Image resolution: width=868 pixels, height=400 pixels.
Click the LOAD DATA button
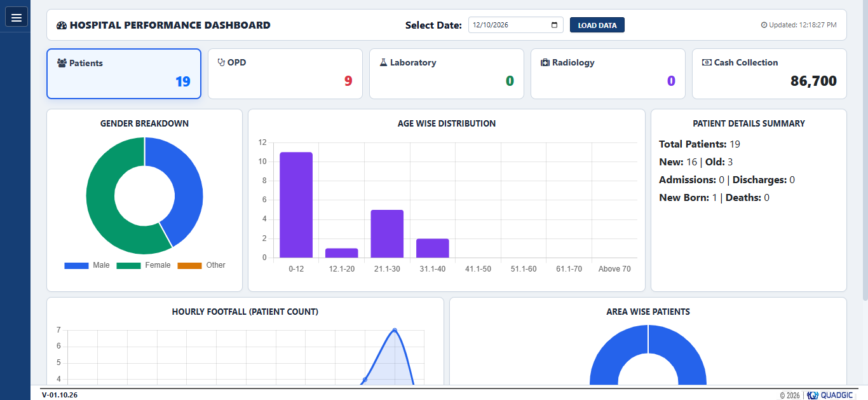tap(597, 25)
